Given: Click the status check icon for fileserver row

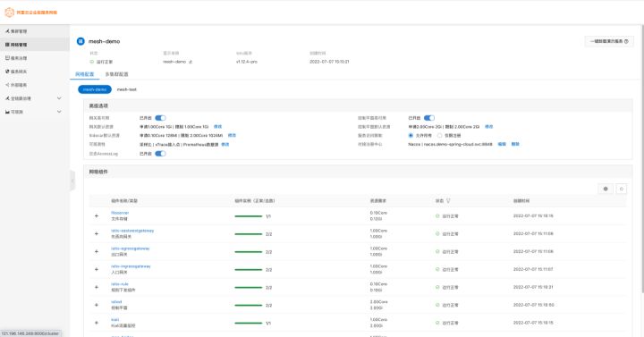Looking at the screenshot, I should pyautogui.click(x=437, y=216).
